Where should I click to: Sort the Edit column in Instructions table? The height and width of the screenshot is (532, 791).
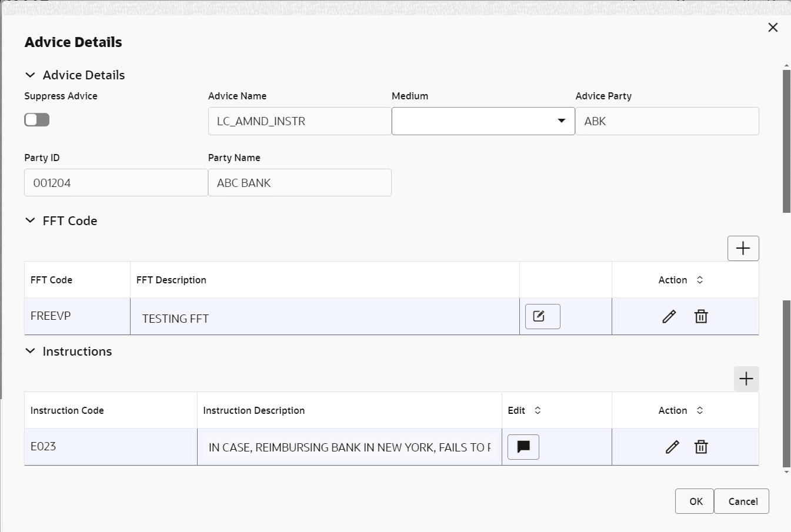[x=536, y=410]
